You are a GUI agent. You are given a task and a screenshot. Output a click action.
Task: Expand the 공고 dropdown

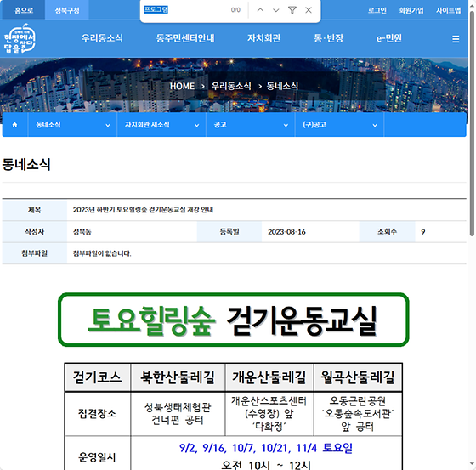(251, 125)
